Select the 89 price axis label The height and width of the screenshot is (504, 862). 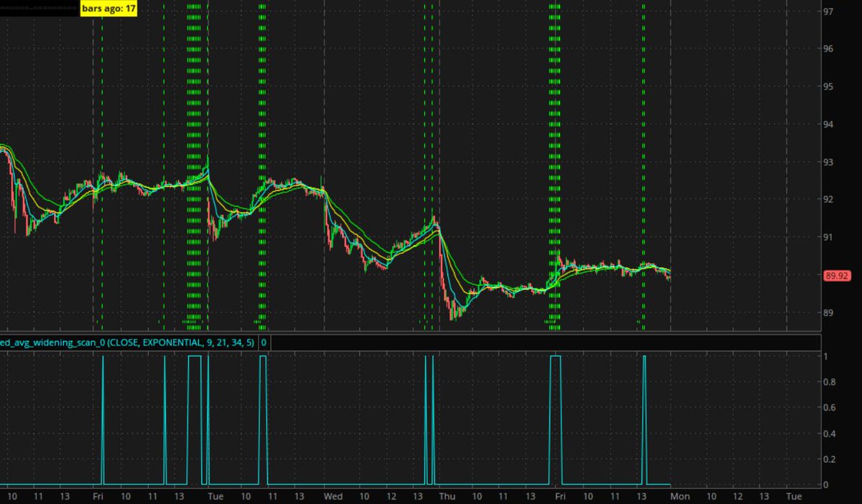(828, 312)
